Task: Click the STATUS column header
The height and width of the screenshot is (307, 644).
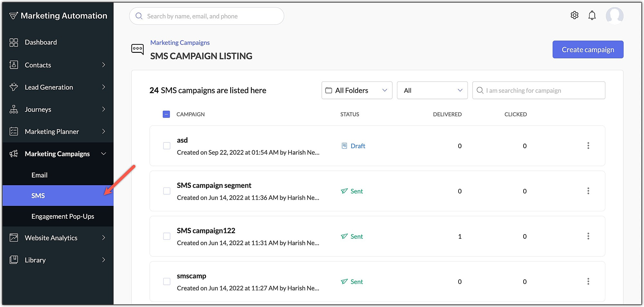Action: tap(350, 114)
